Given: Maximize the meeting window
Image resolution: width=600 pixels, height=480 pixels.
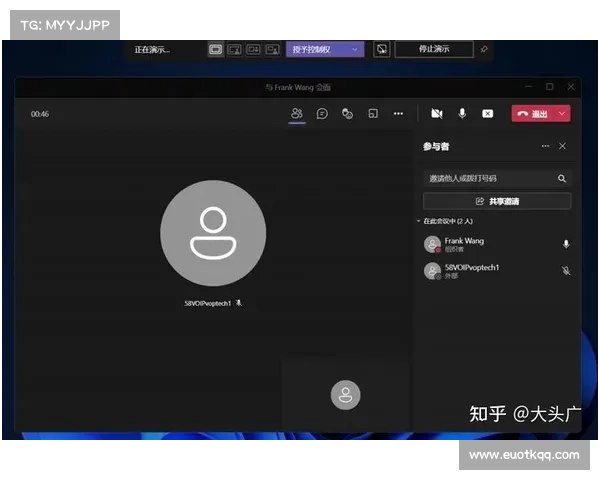Looking at the screenshot, I should point(549,87).
